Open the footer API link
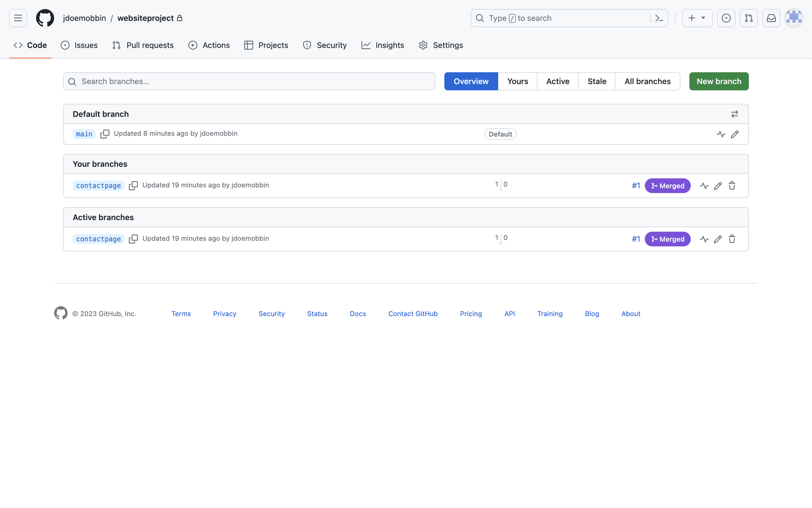 click(x=510, y=314)
